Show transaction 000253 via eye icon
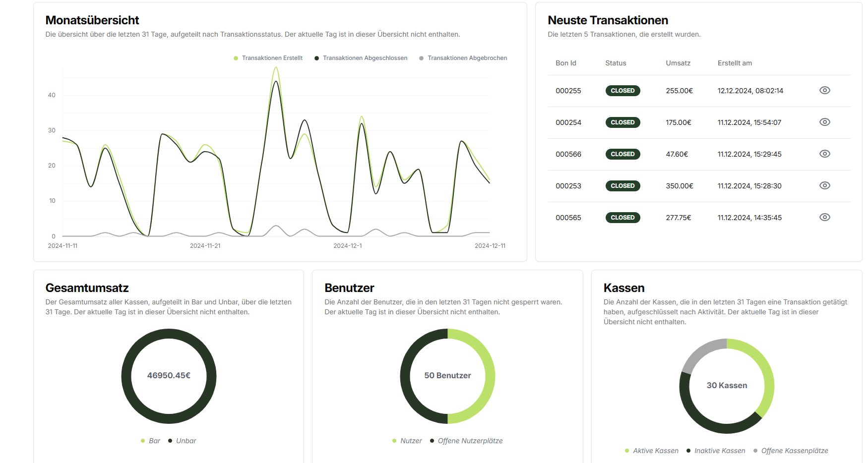This screenshot has width=868, height=463. point(824,185)
